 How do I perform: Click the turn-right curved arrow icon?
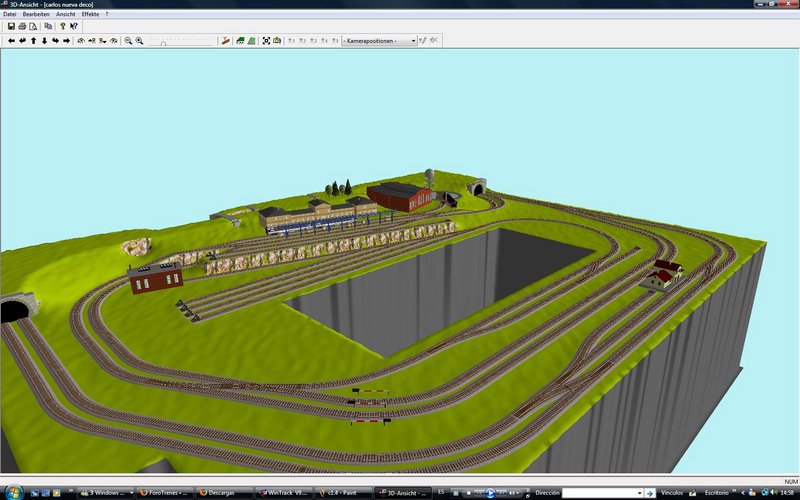pyautogui.click(x=55, y=41)
